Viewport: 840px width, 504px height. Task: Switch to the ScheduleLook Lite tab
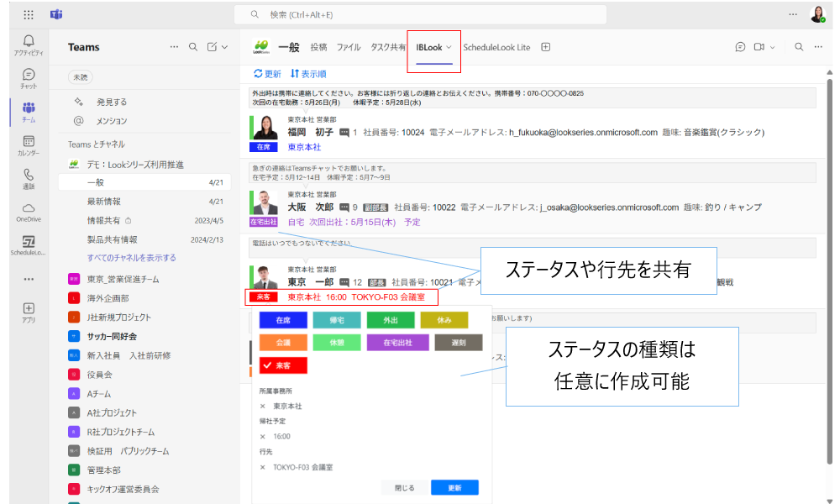tap(496, 47)
